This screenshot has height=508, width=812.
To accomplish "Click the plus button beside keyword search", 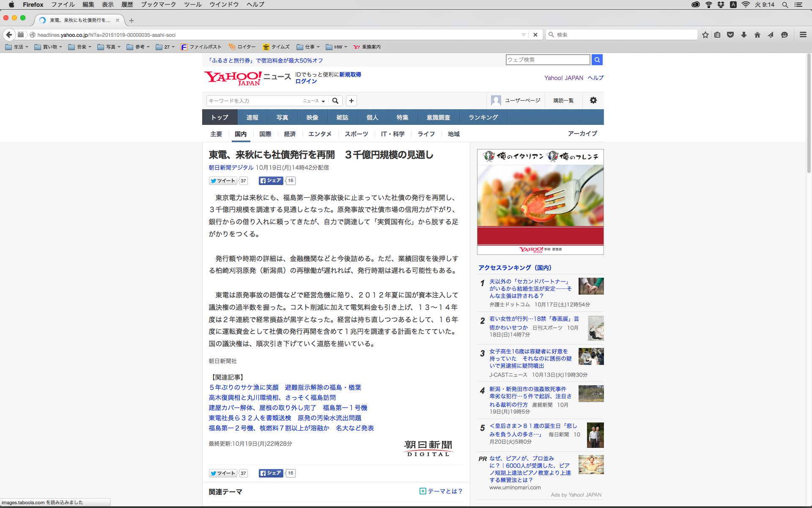I will (351, 101).
